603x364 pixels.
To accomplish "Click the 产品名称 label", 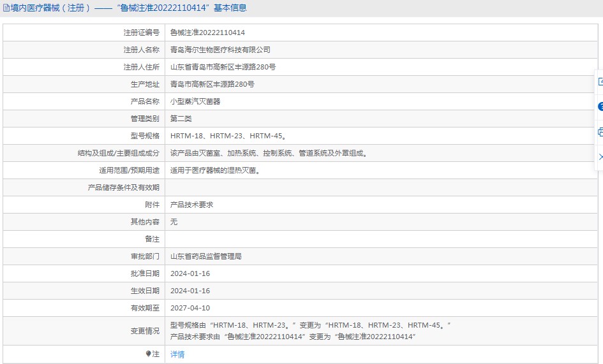I will point(145,101).
